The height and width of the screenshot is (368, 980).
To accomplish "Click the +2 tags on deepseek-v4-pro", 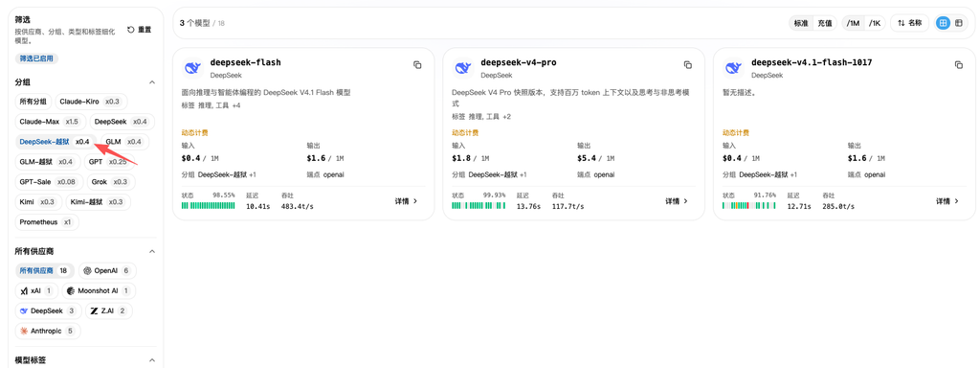I will pos(506,117).
